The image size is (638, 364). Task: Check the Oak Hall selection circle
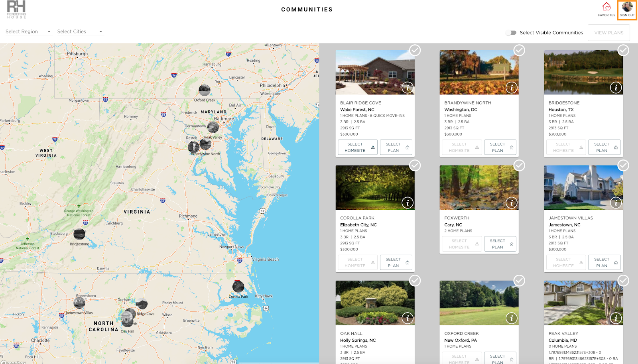tap(415, 281)
